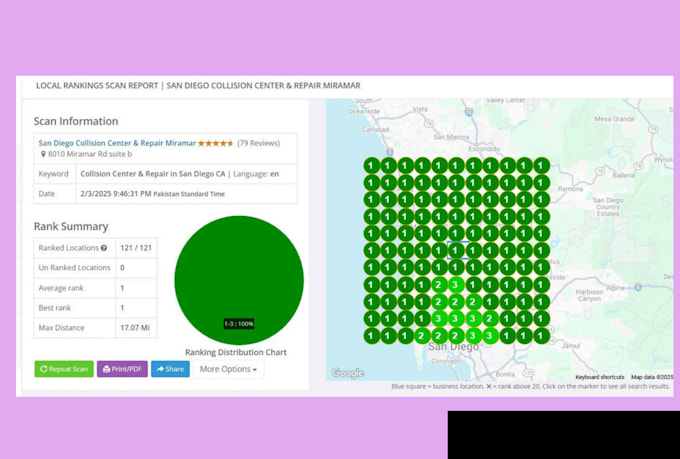Click the help icon beside Ranked Locations
Screen dimensions: 680x459
(x=104, y=248)
